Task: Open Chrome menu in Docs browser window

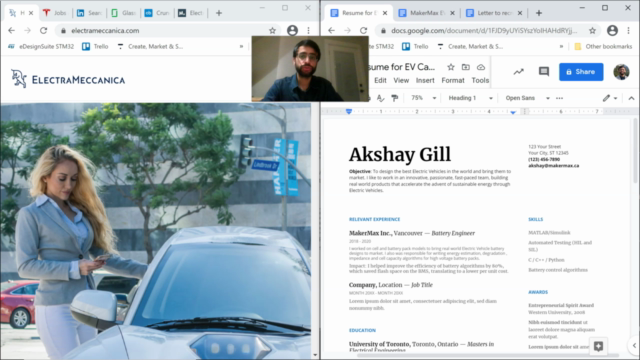Action: point(629,31)
